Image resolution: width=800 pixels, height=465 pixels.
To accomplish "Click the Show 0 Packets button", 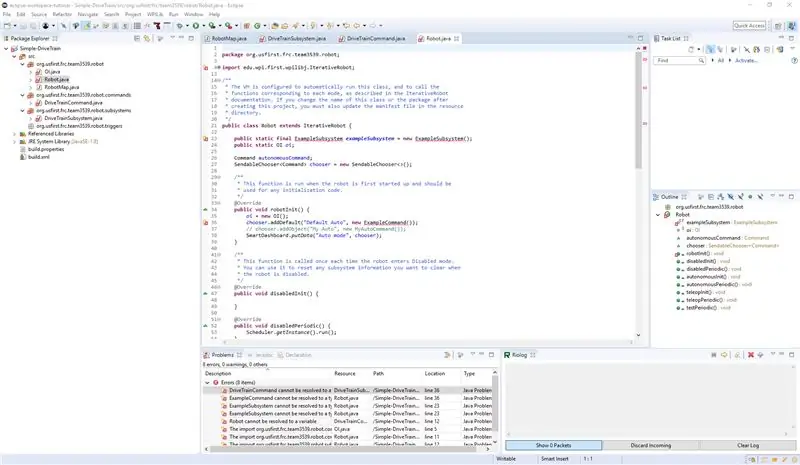I will [554, 445].
